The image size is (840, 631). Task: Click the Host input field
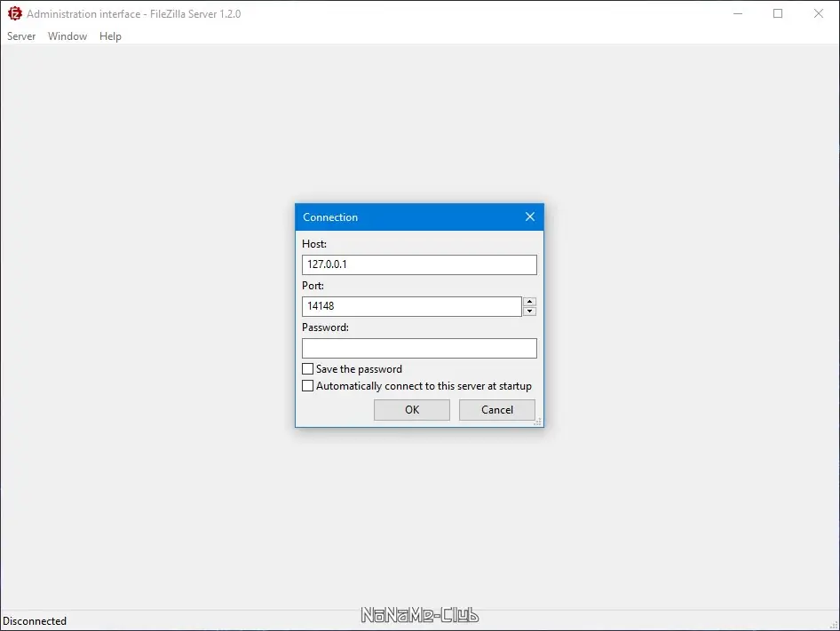tap(419, 264)
